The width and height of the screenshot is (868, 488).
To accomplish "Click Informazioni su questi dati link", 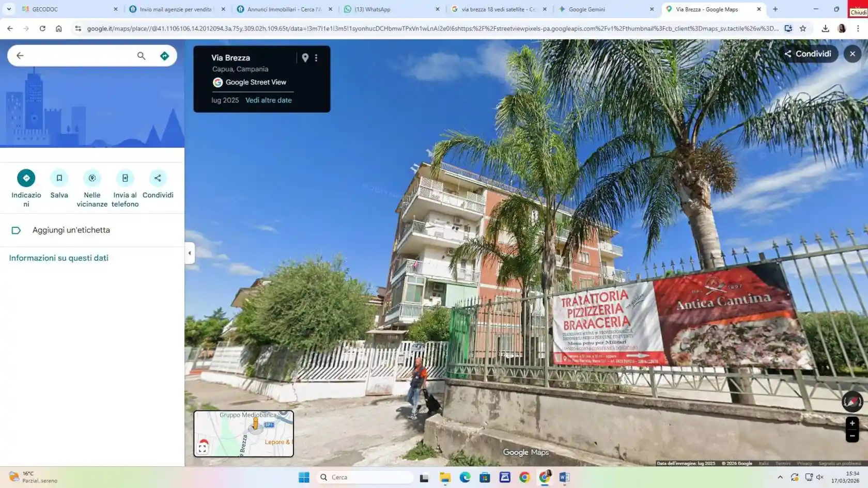I will click(x=59, y=258).
